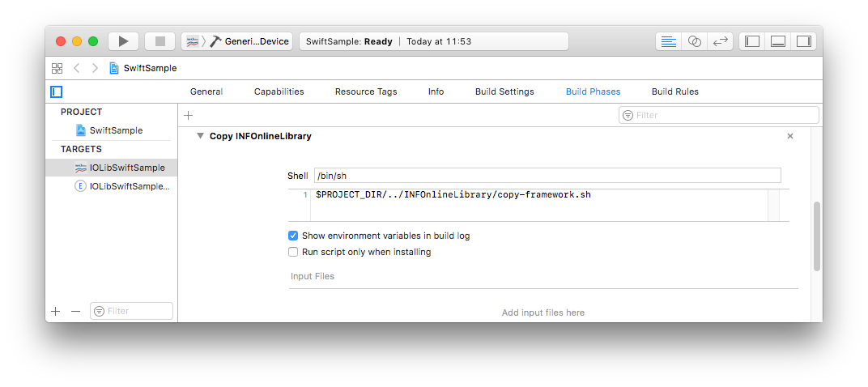
Task: Click the Run (play) button
Action: pos(123,41)
